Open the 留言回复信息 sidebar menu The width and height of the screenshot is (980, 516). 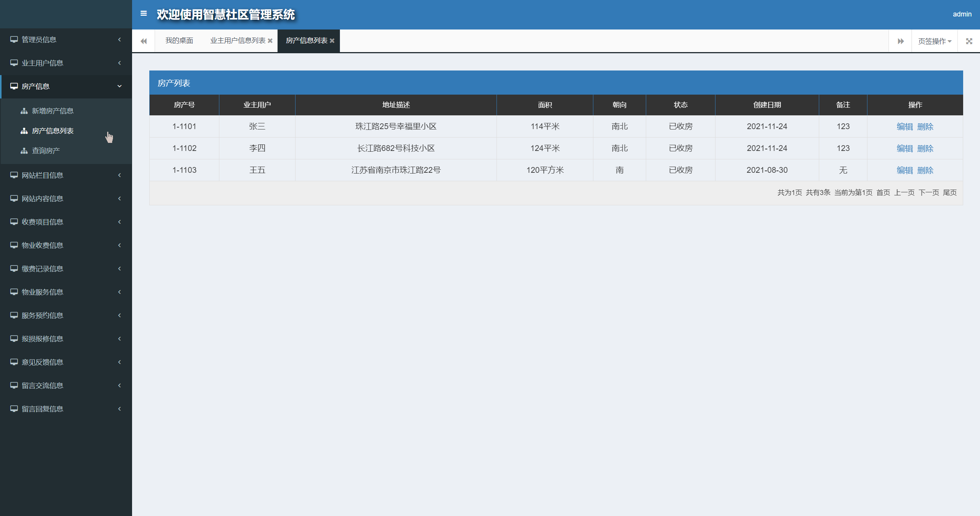(x=66, y=409)
